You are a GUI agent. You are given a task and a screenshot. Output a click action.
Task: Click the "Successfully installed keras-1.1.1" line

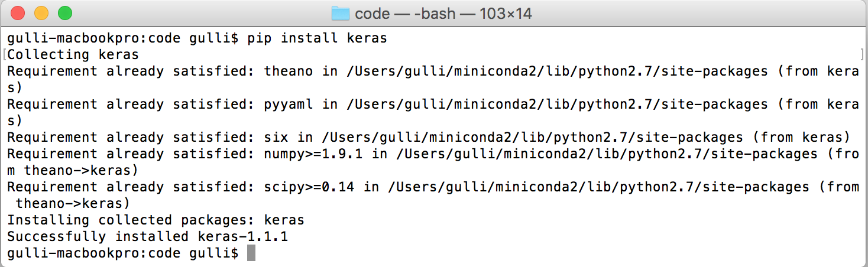click(147, 237)
